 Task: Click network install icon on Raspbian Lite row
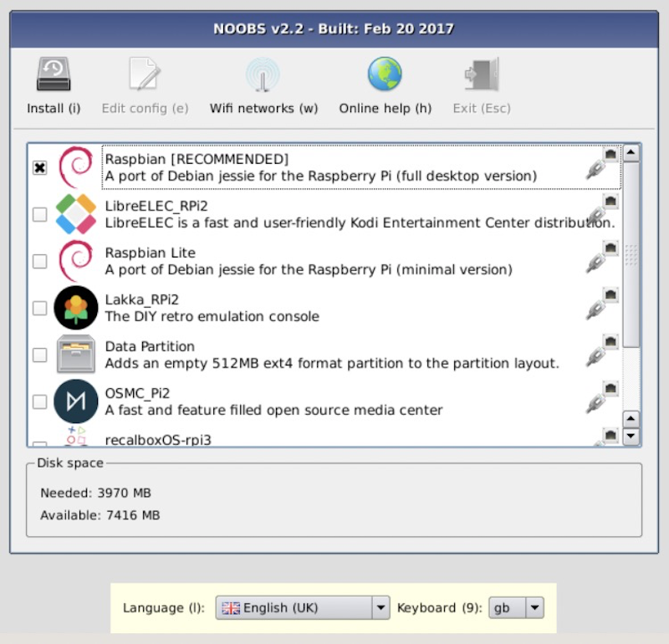601,259
